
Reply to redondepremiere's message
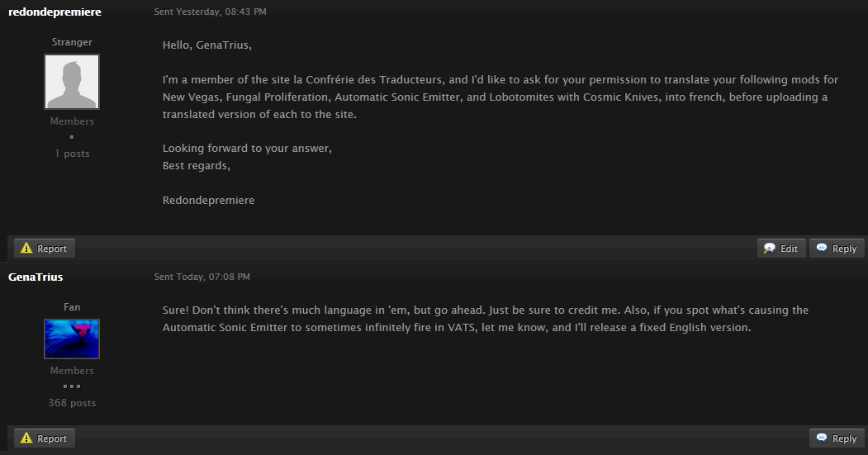pos(837,248)
